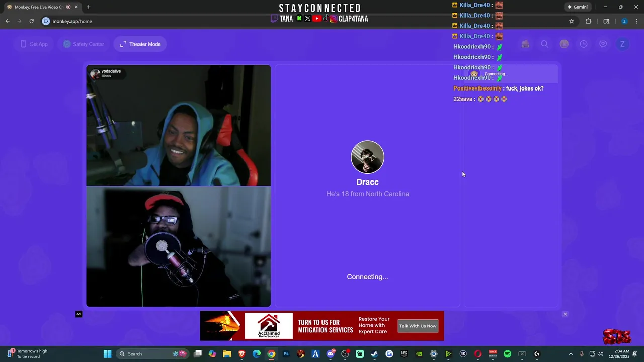644x362 pixels.
Task: Open NVIDIA app from taskbar
Action: point(419,354)
